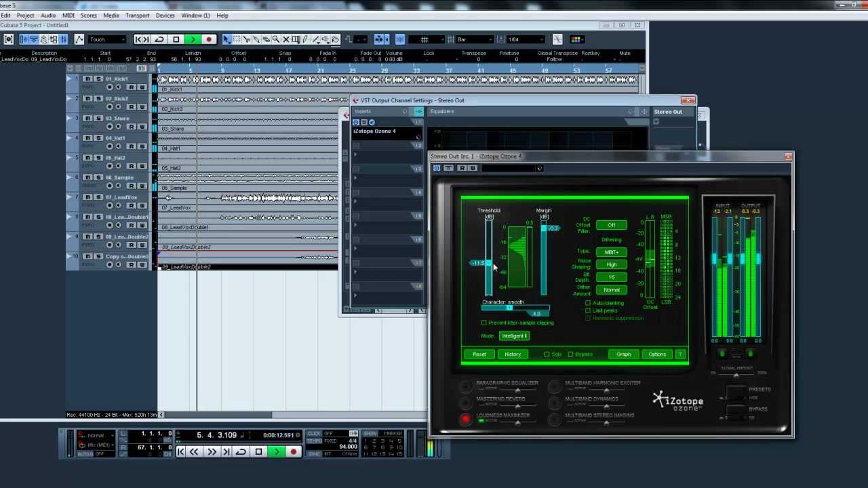Viewport: 868px width, 488px height.
Task: Click Record in the top toolbar
Action: point(209,39)
